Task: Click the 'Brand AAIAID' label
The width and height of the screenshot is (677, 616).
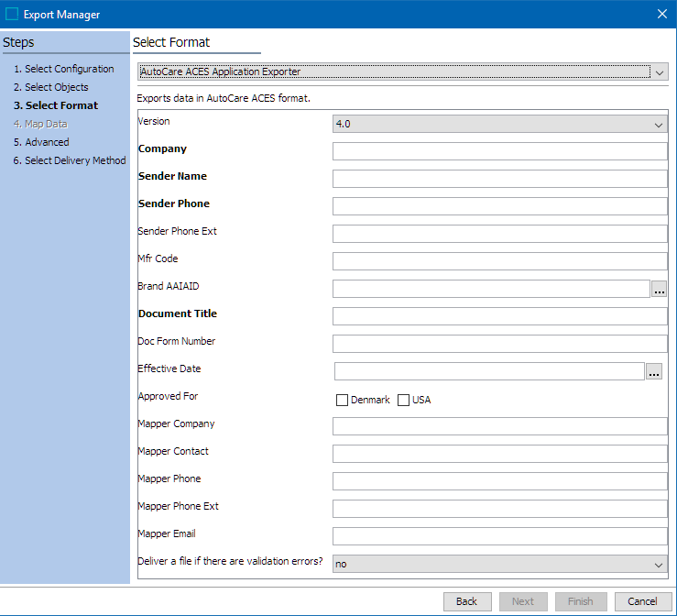Action: (x=169, y=286)
